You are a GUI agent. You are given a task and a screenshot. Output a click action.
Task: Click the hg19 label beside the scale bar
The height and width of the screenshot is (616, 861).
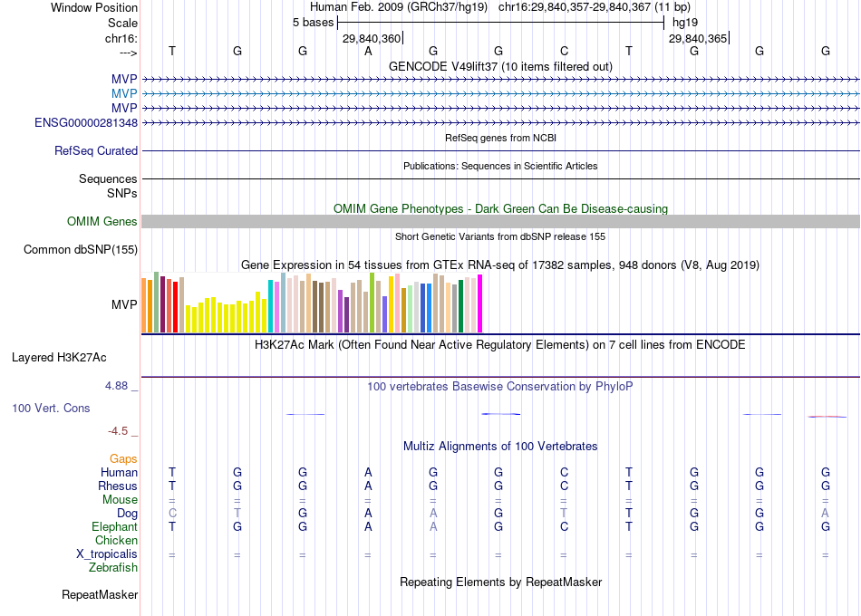click(x=685, y=23)
